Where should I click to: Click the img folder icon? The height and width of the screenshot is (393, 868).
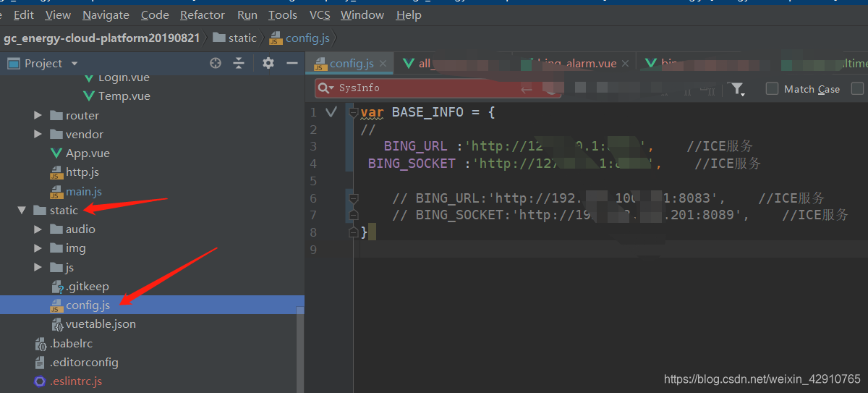[56, 248]
